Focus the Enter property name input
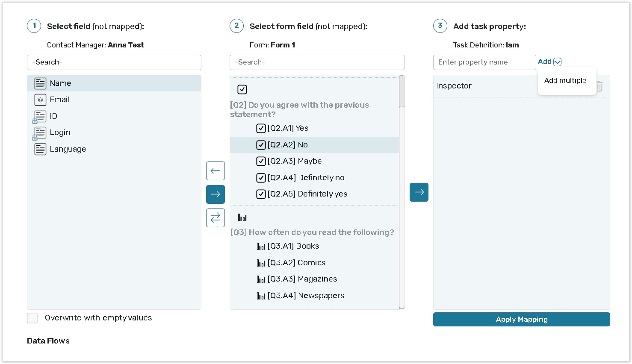This screenshot has width=632, height=364. pyautogui.click(x=484, y=62)
